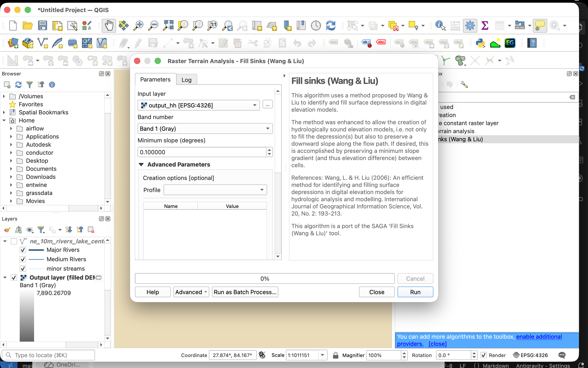Collapse the Advanced Parameters section
The height and width of the screenshot is (368, 588).
(x=141, y=165)
